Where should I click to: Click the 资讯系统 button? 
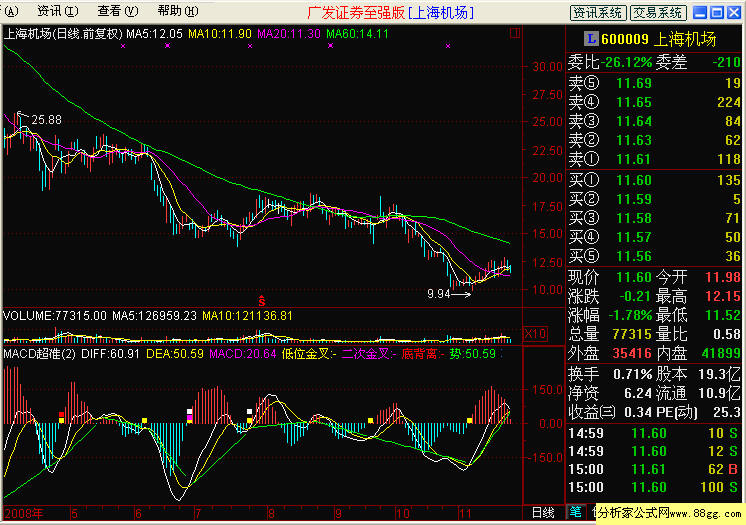(598, 12)
